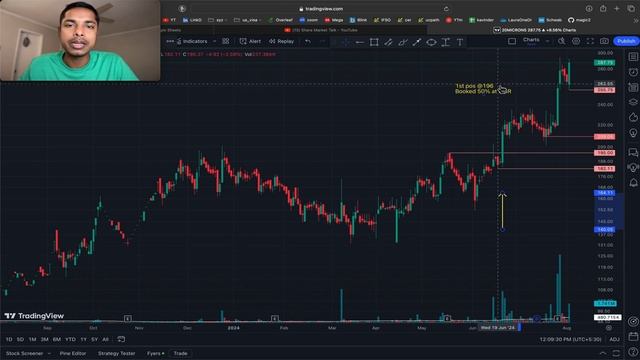Select the arrow drawing tool
640x360 pixels.
click(417, 42)
